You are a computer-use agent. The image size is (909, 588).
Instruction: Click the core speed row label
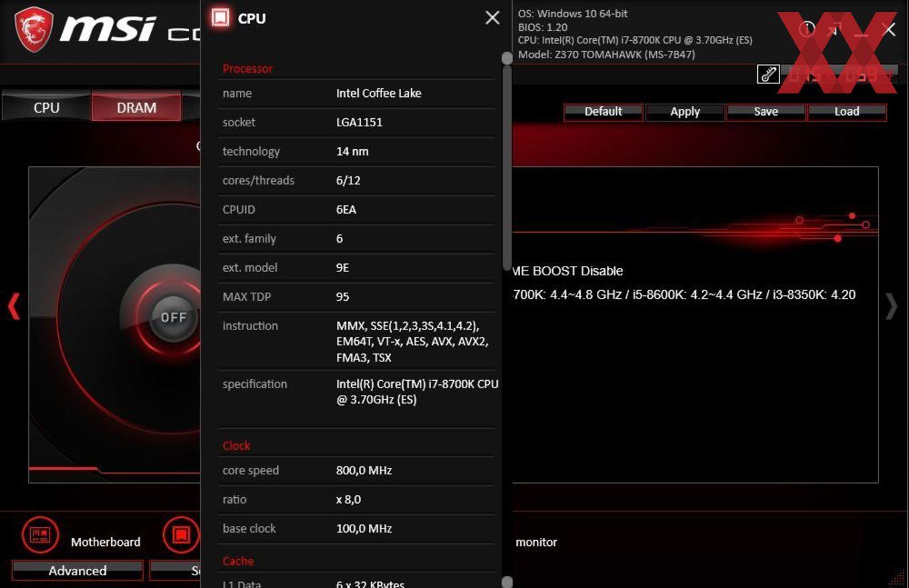[251, 470]
